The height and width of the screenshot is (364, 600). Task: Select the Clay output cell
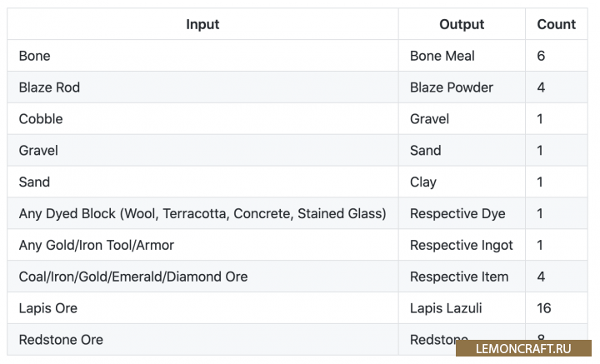coord(423,182)
